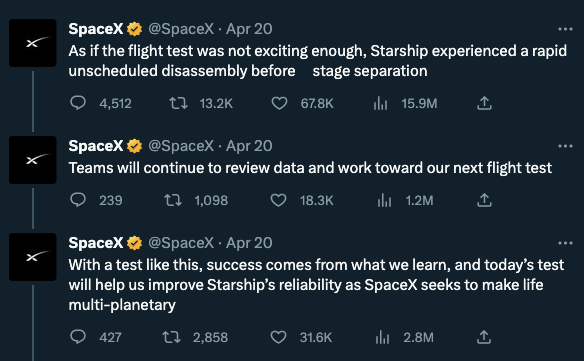Retweet the tweet with 1,098 retweets
The height and width of the screenshot is (361, 584).
pyautogui.click(x=173, y=200)
